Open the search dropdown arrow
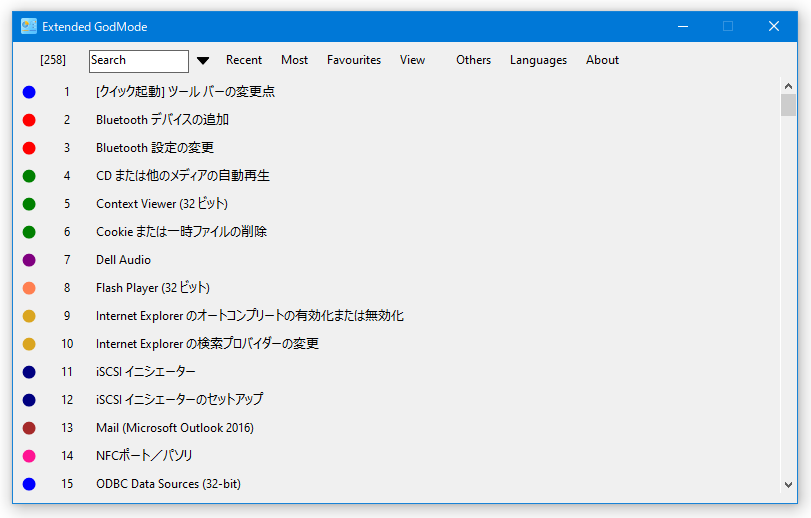The width and height of the screenshot is (811, 518). [x=203, y=60]
